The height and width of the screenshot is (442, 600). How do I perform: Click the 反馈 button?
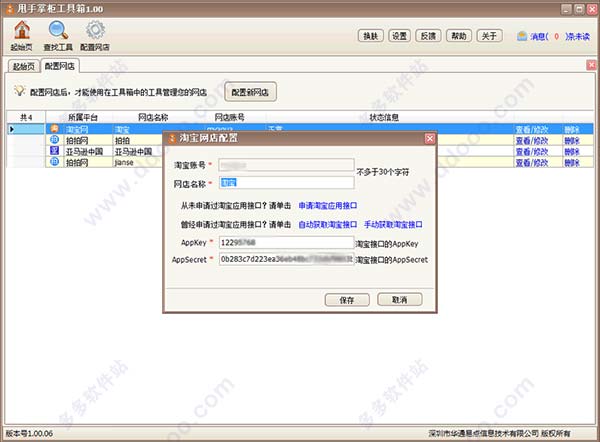pyautogui.click(x=429, y=36)
